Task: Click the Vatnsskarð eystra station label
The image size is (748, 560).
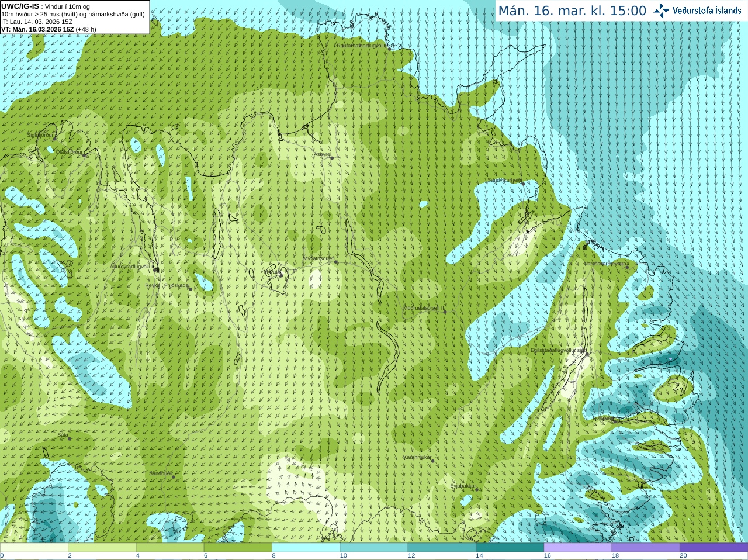Action: [x=605, y=264]
